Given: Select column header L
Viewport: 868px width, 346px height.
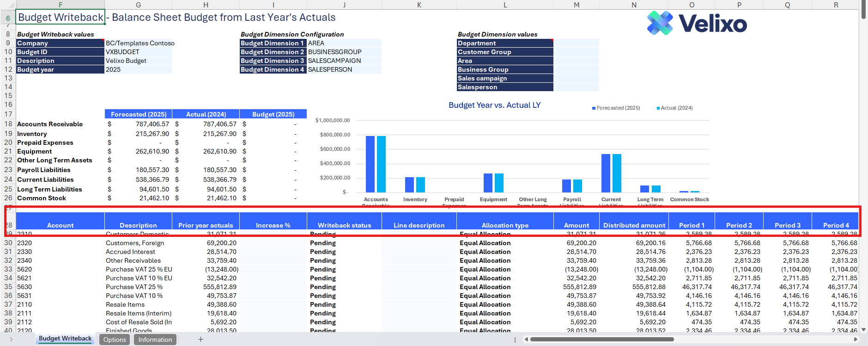Looking at the screenshot, I should tap(505, 5).
